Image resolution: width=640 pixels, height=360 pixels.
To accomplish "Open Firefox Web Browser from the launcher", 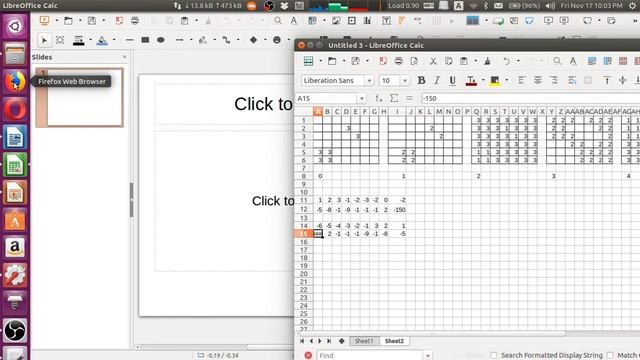I will [x=15, y=82].
